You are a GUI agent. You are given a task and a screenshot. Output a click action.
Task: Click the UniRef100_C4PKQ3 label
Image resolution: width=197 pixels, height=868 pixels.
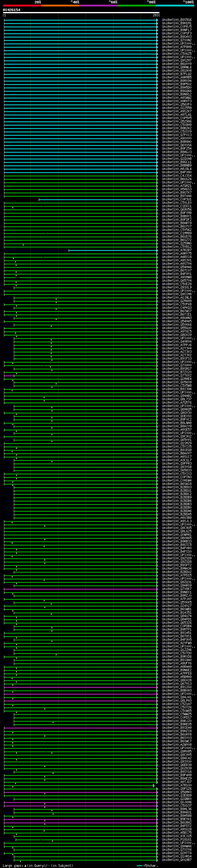177,308
